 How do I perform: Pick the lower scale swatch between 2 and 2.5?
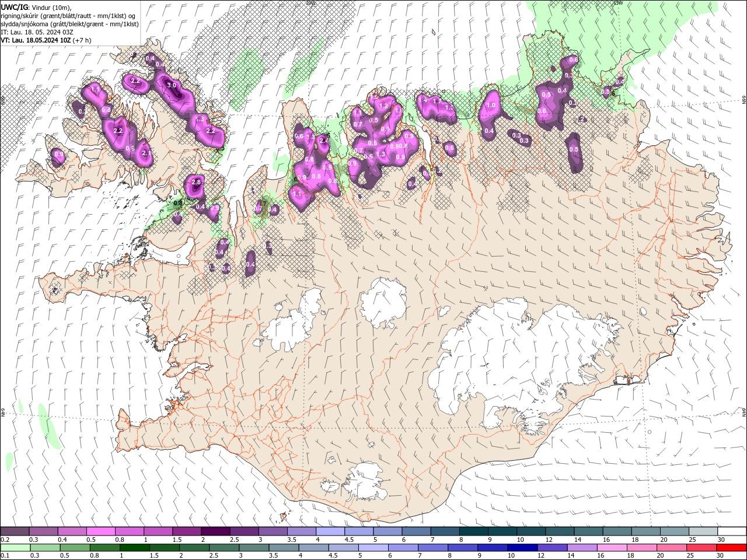(x=194, y=548)
